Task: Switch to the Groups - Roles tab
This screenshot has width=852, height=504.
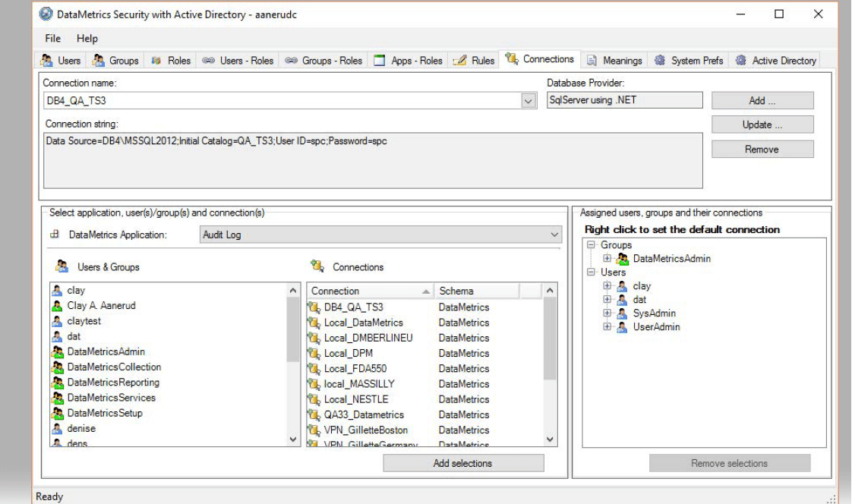Action: coord(323,60)
